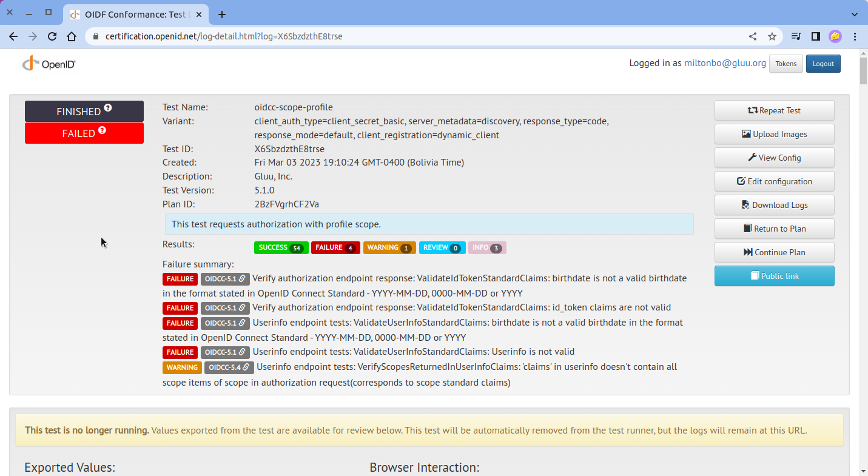Open the Public link button
This screenshot has height=476, width=868.
click(x=774, y=276)
